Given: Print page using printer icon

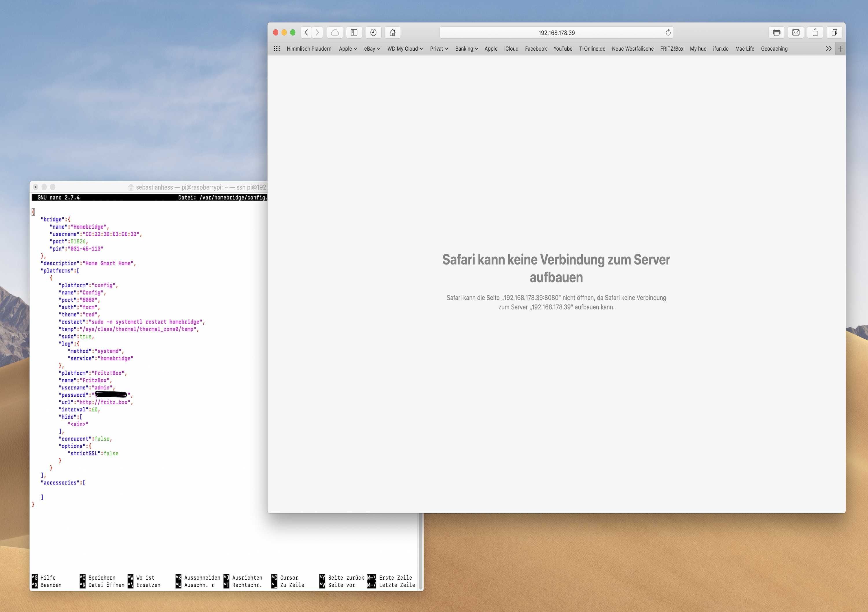Looking at the screenshot, I should coord(777,32).
